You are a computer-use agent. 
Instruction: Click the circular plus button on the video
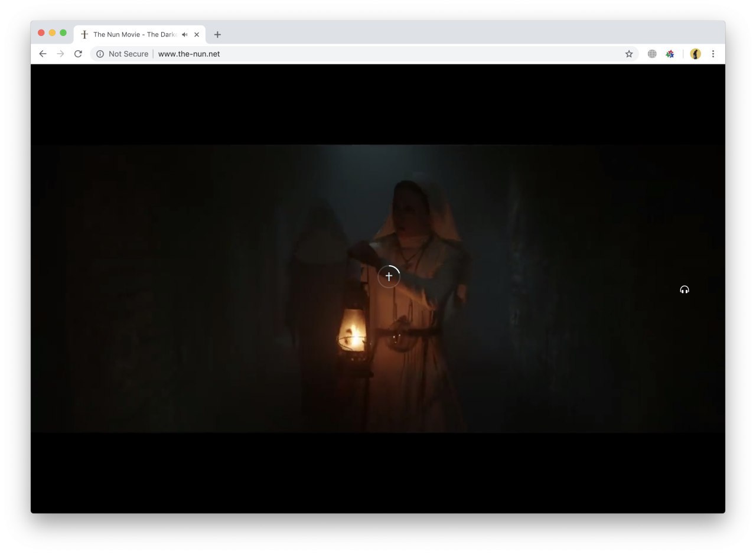point(389,276)
